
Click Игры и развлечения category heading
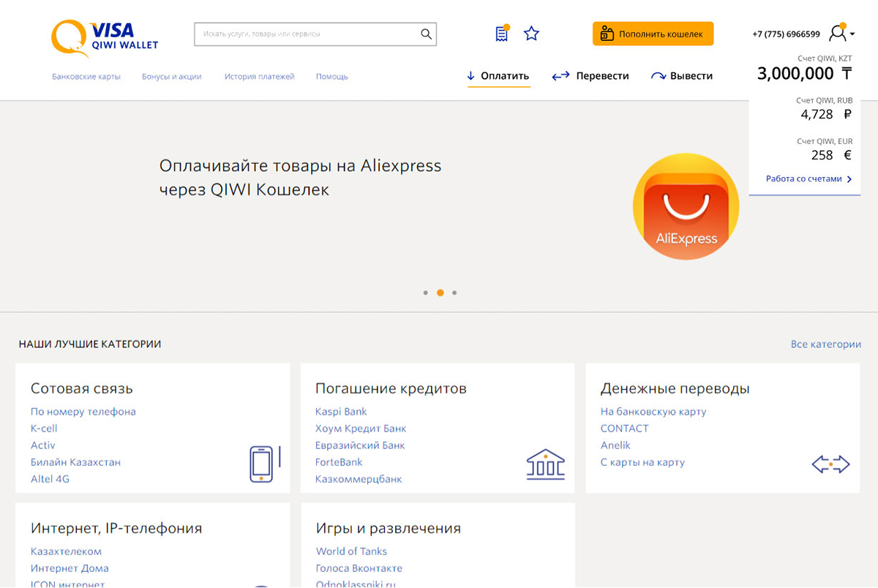[388, 528]
